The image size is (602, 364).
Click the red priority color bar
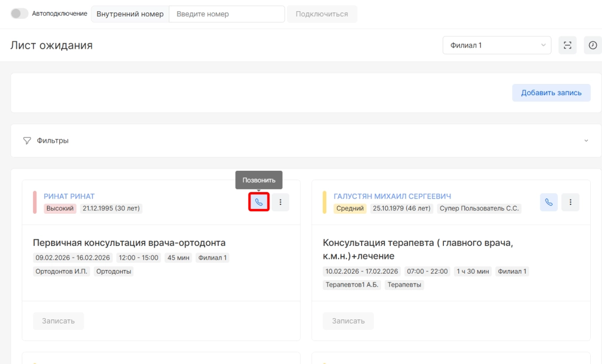tap(35, 202)
